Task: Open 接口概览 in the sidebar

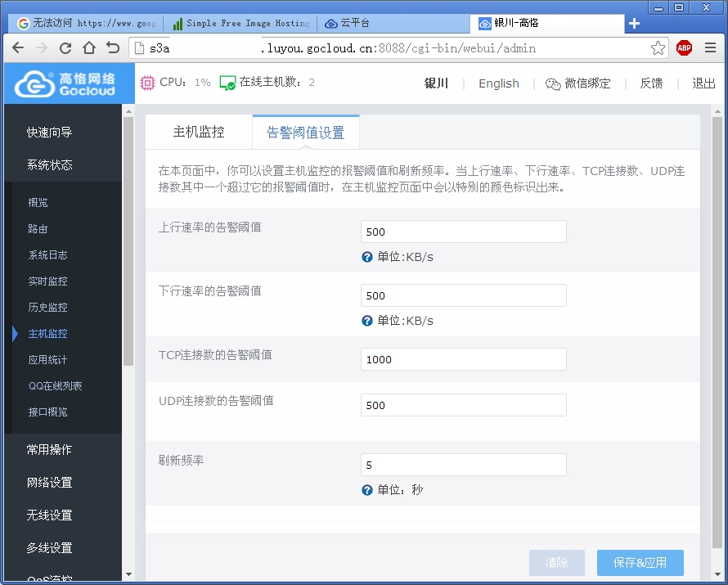Action: pyautogui.click(x=47, y=412)
